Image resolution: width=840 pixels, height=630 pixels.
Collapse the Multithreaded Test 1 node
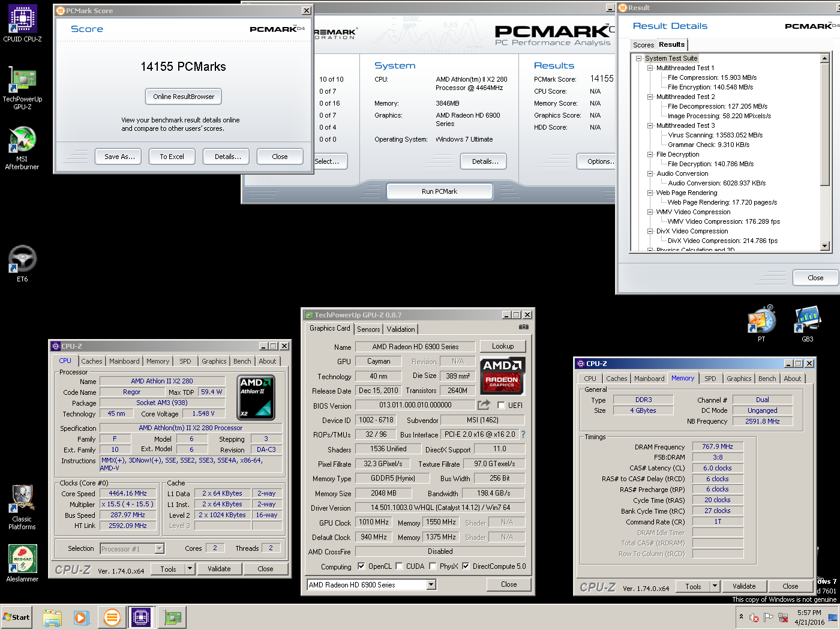(x=650, y=68)
